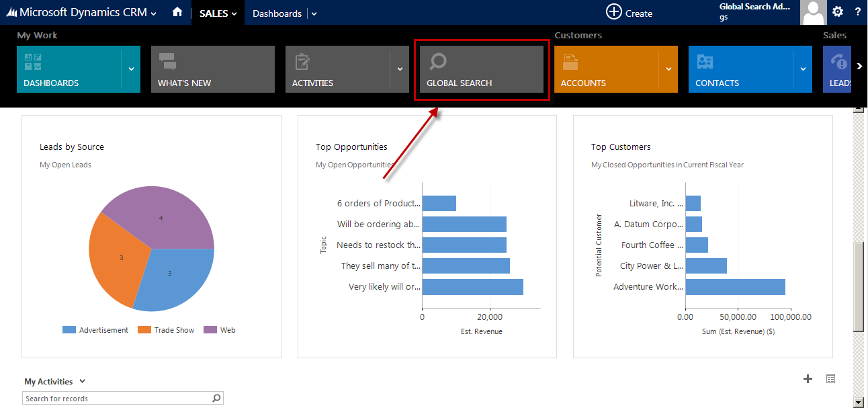Viewport: 868px width, 408px height.
Task: Click the plus icon to add activity
Action: (x=808, y=379)
